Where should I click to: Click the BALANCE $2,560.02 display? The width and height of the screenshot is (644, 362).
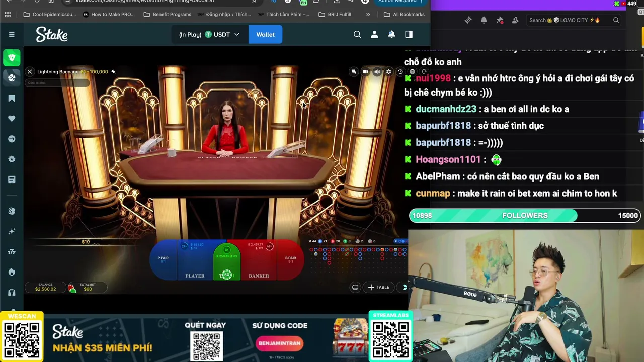pos(45,287)
